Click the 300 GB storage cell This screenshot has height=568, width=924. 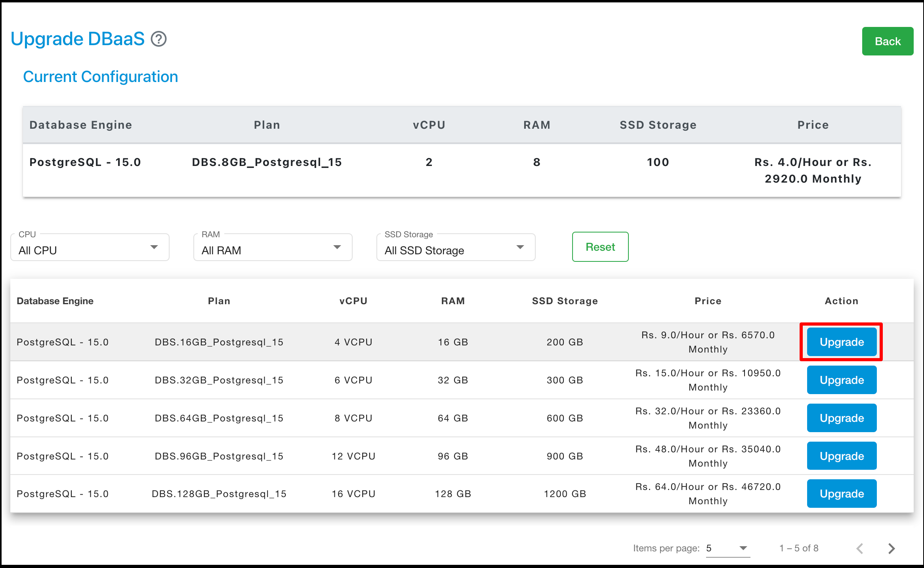[565, 380]
